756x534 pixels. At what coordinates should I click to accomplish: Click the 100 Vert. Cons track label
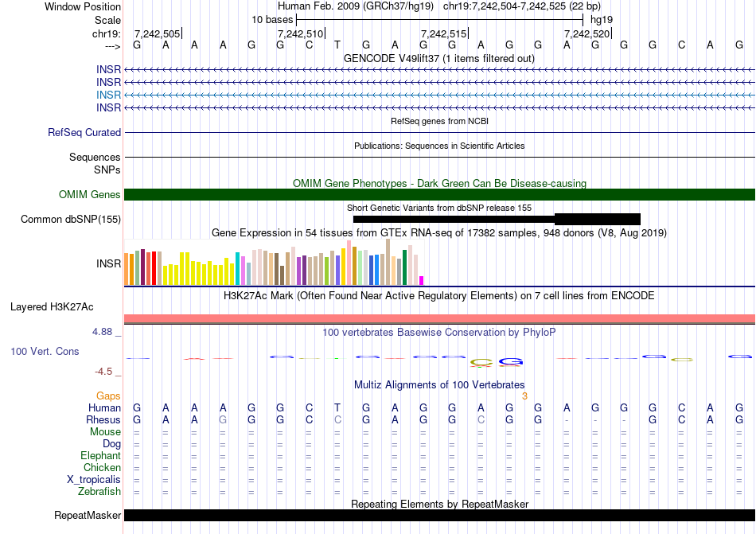coord(45,351)
